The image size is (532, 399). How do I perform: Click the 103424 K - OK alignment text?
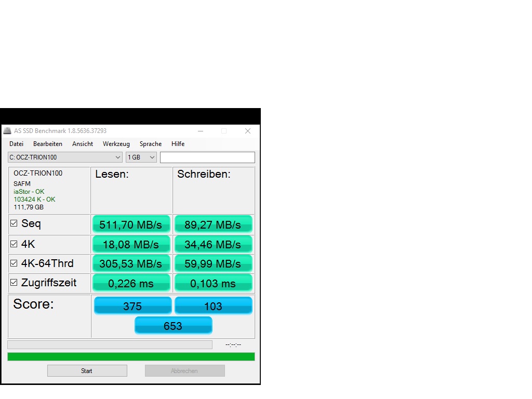tap(34, 199)
